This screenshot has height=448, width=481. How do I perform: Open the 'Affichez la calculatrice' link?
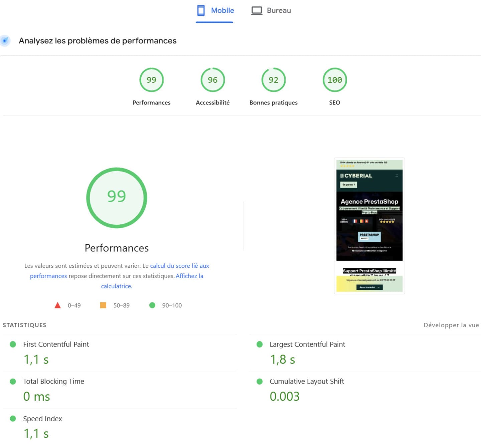tap(189, 276)
